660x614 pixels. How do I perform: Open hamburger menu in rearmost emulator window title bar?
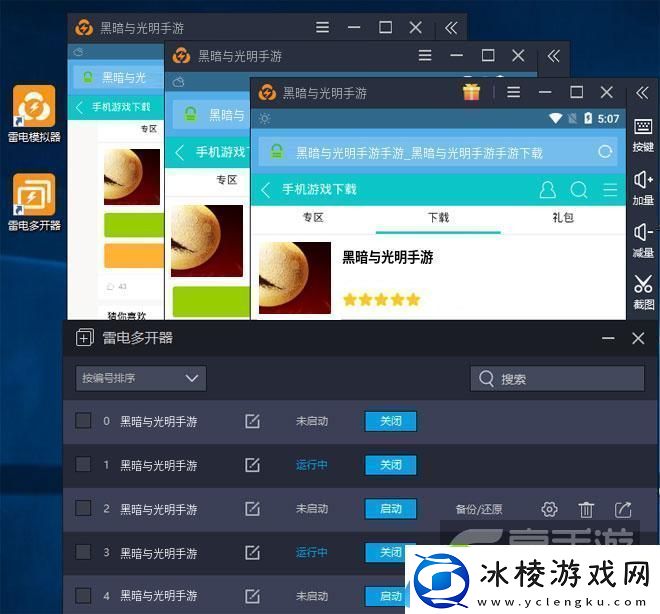[322, 27]
